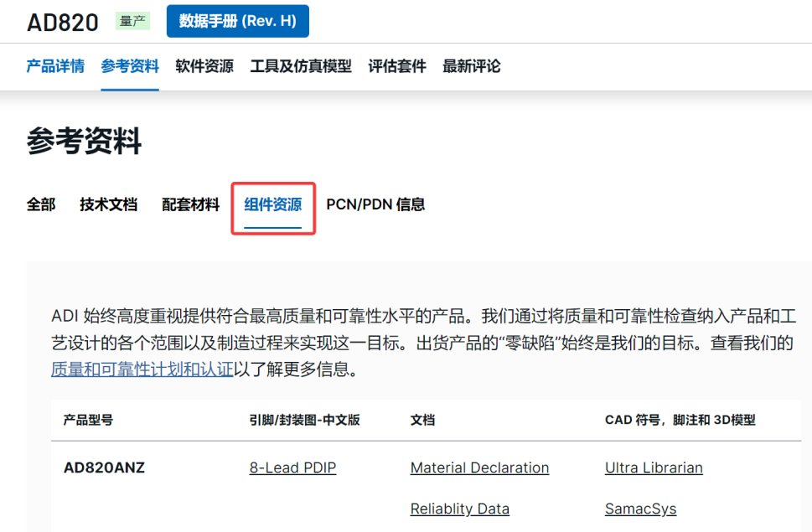Open the 数据手册 (Rev. H) datasheet button
This screenshot has width=812, height=532.
pos(238,21)
